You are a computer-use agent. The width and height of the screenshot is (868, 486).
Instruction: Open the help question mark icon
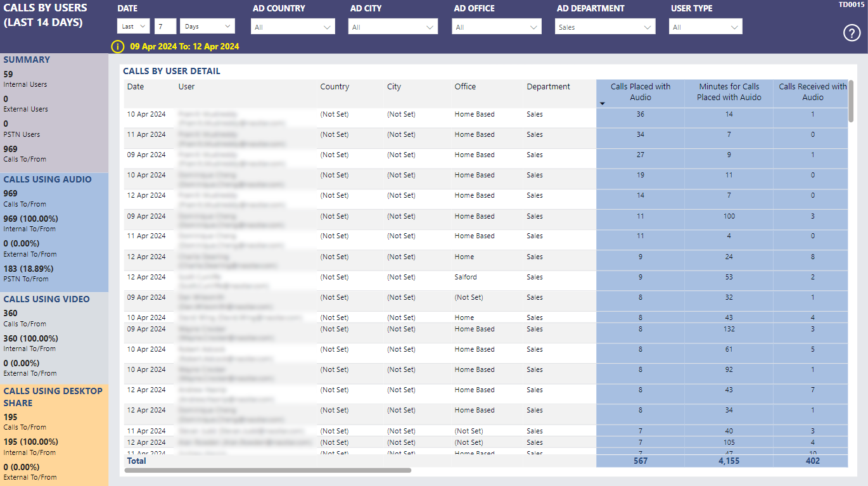pos(852,34)
